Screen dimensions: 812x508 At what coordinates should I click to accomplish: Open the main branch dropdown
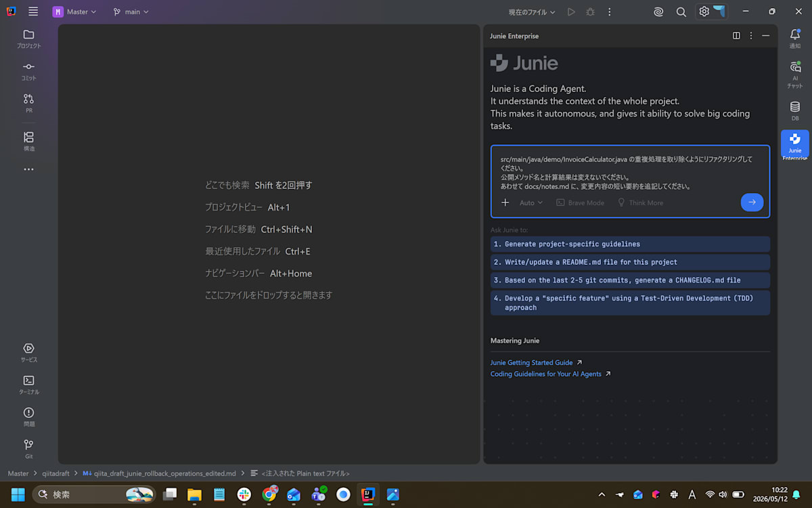click(x=131, y=12)
